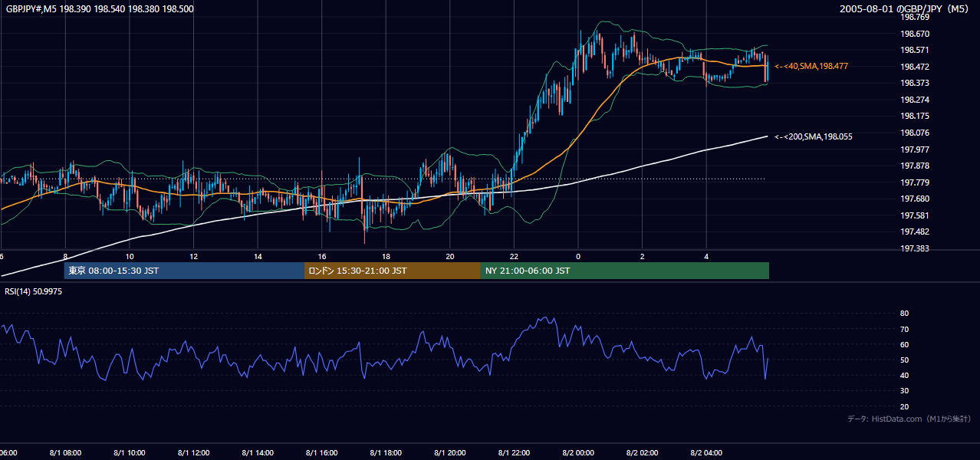Click RSI axis level 20
This screenshot has height=460, width=980.
tap(904, 406)
